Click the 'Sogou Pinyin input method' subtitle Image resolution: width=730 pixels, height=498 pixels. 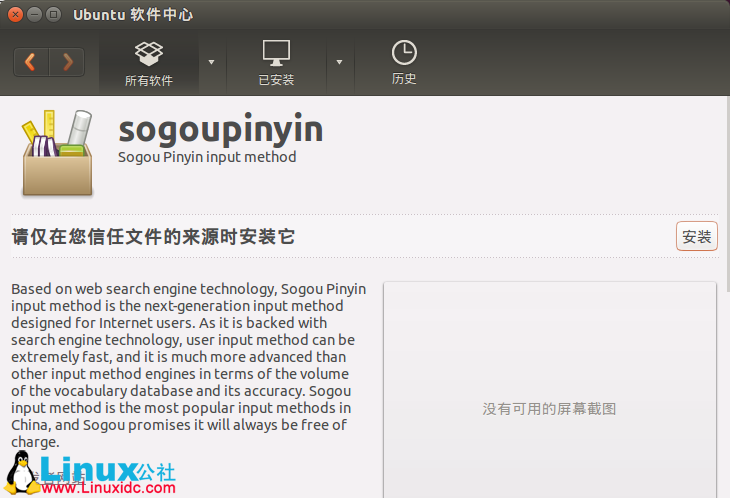click(x=207, y=157)
